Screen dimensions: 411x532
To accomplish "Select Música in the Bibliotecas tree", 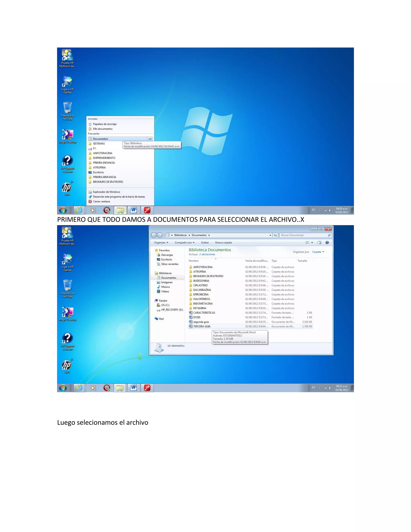I will (165, 287).
